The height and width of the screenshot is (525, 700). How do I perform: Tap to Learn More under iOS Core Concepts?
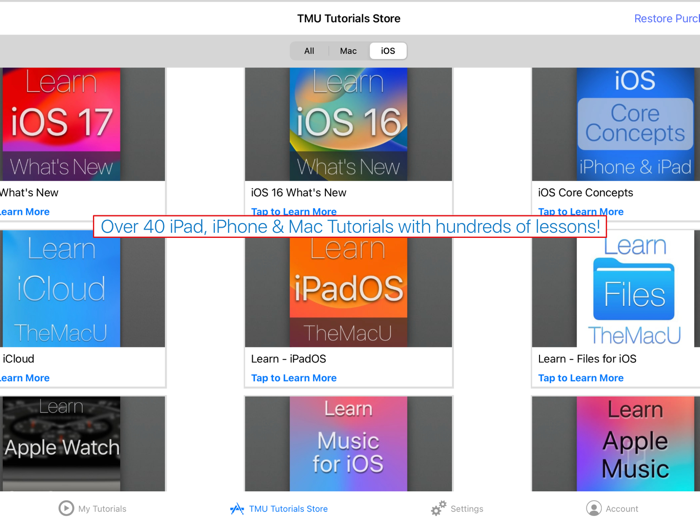[x=581, y=212]
